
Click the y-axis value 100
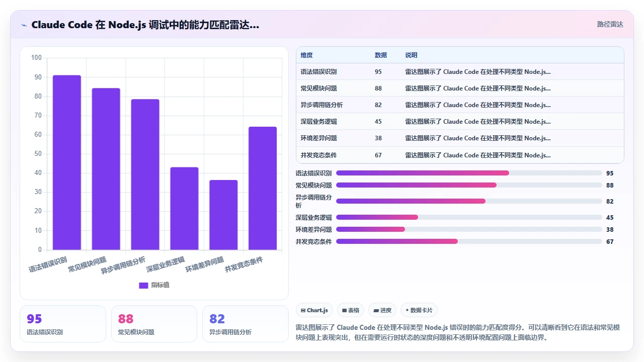point(36,58)
